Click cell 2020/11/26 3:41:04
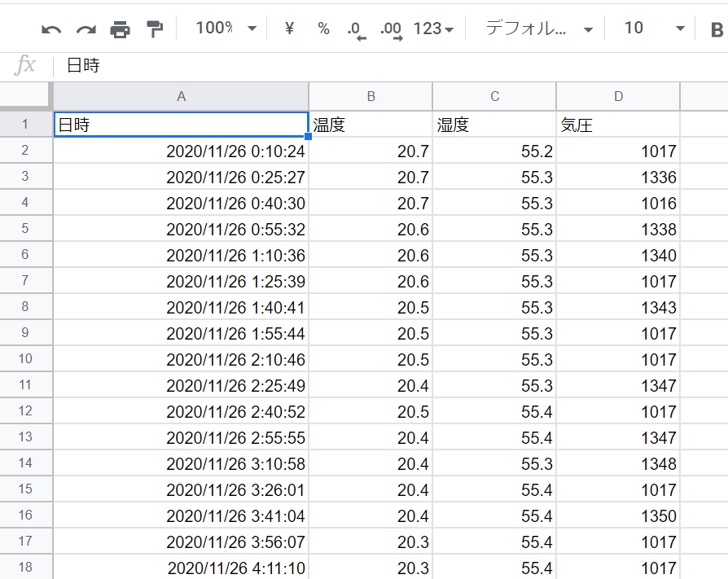The image size is (728, 579). tap(181, 515)
